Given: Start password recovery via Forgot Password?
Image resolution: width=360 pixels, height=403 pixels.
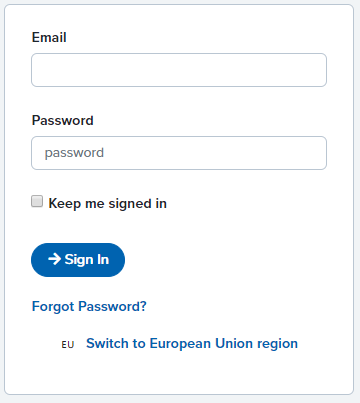Looking at the screenshot, I should (89, 306).
